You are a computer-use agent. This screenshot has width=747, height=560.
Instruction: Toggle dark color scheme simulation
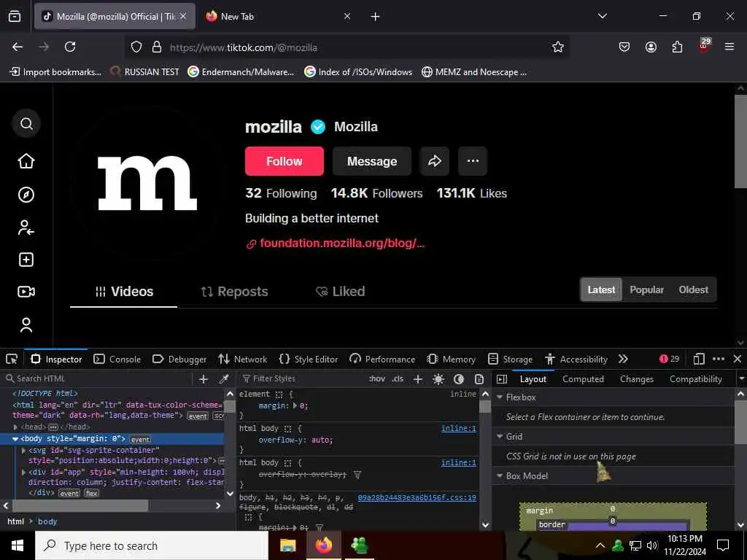(459, 379)
